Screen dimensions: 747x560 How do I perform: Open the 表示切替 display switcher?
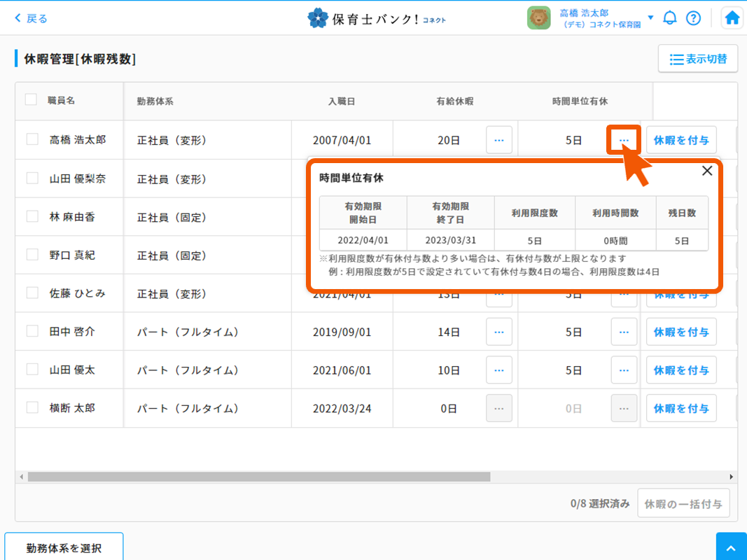pos(698,59)
